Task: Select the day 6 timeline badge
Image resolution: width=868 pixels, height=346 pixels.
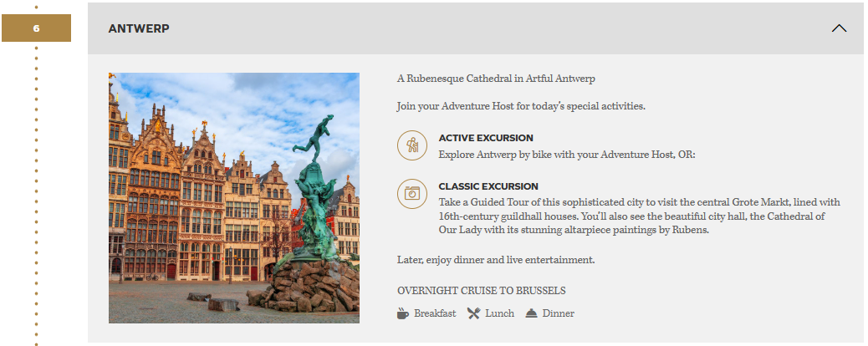Action: 36,28
